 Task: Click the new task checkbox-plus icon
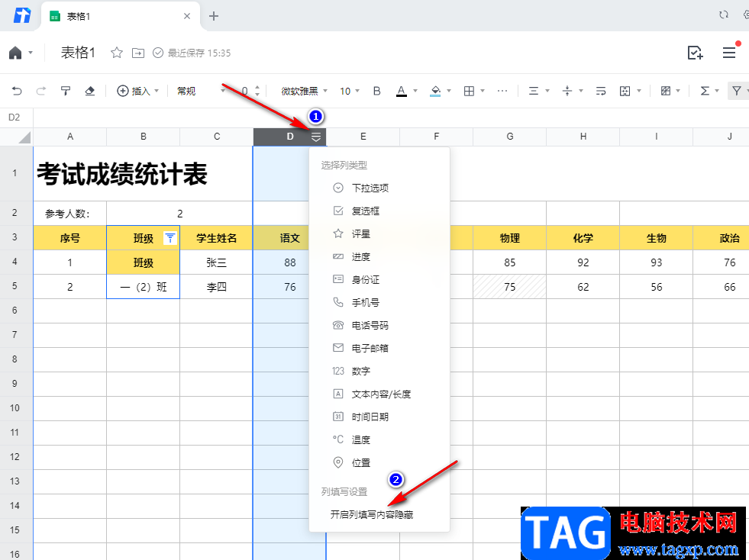click(695, 53)
